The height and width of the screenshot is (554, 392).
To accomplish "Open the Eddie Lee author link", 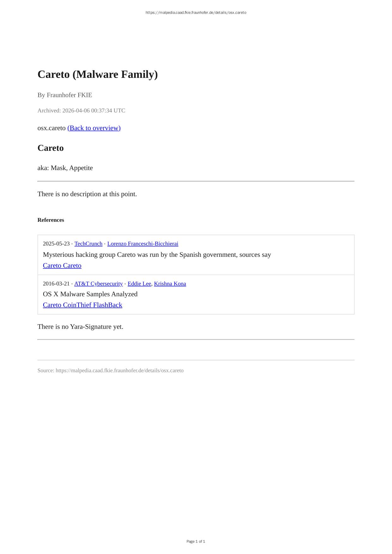I will click(x=139, y=284).
